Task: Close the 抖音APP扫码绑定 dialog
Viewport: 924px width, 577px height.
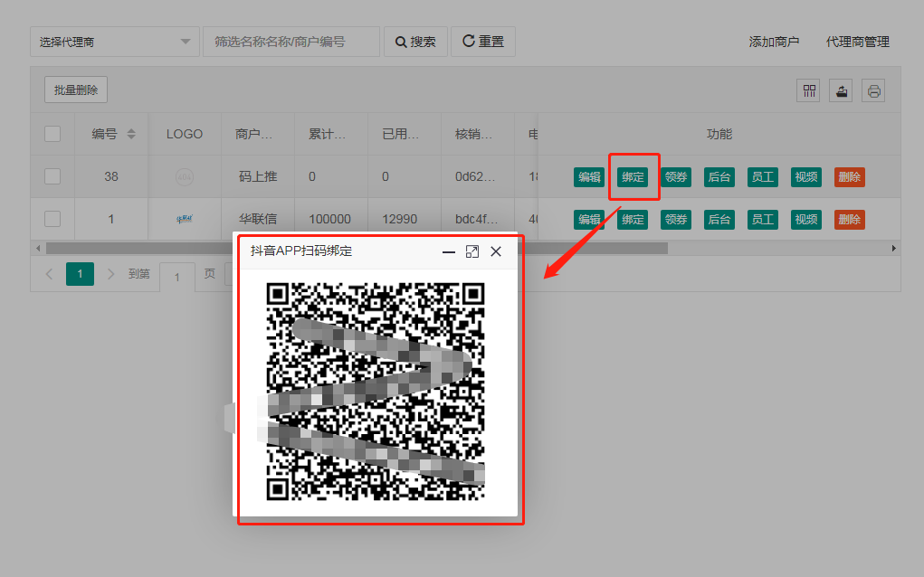Action: (x=496, y=252)
